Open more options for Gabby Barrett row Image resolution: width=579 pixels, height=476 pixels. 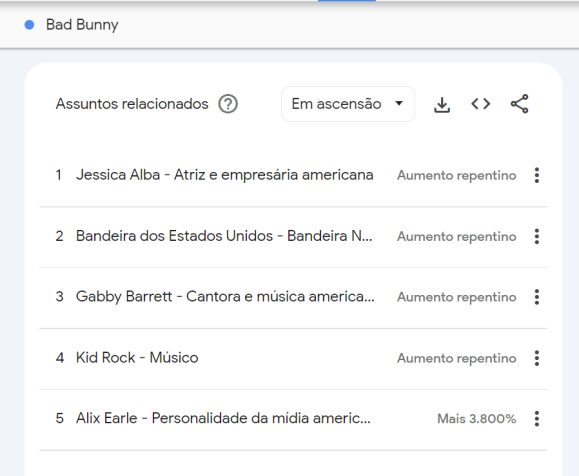(x=537, y=297)
